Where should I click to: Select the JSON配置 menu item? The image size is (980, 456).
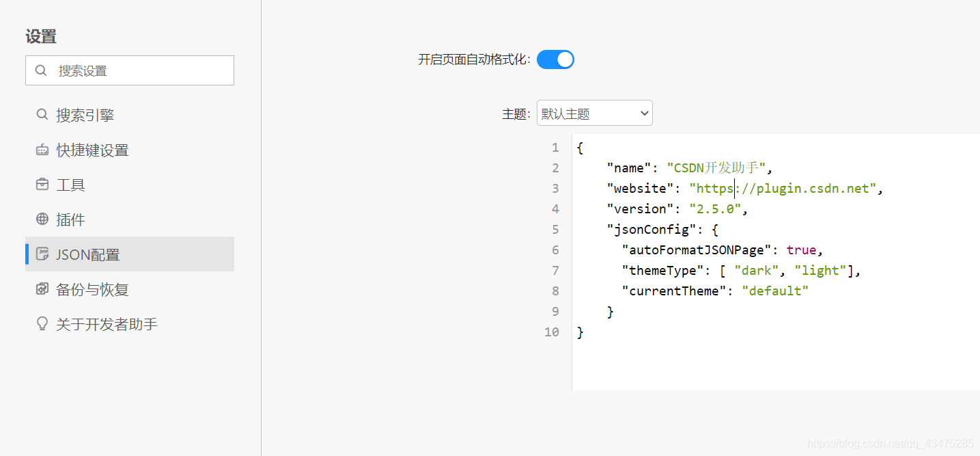pos(130,254)
